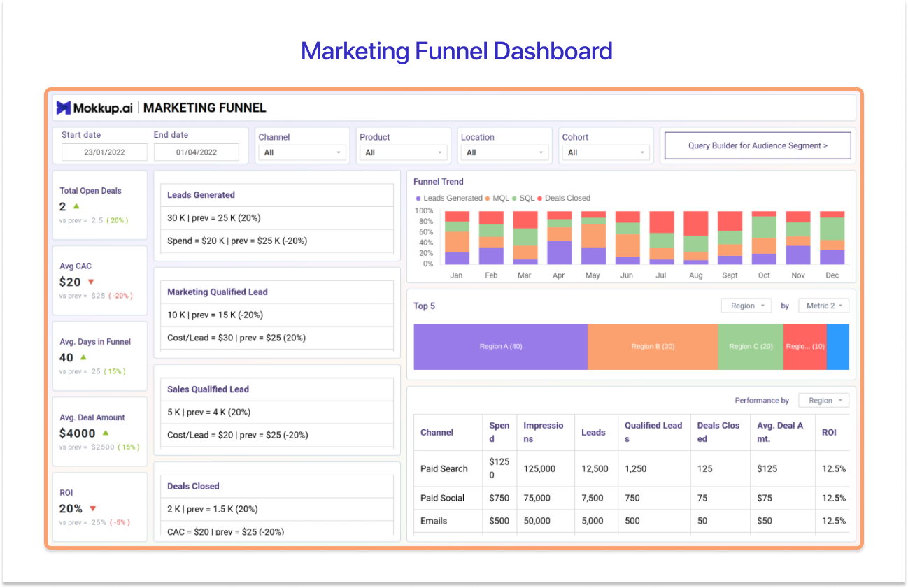Image resolution: width=908 pixels, height=588 pixels.
Task: Click the Marketing Funnel Dashboard heading
Action: click(457, 51)
